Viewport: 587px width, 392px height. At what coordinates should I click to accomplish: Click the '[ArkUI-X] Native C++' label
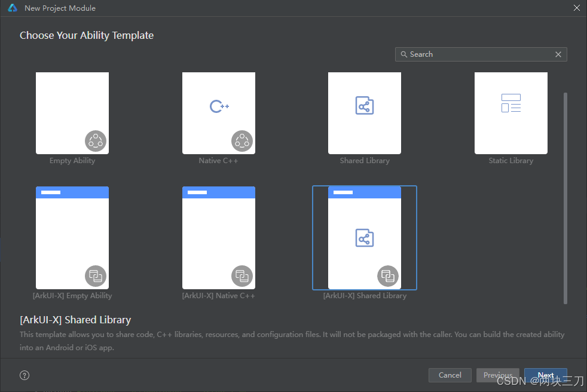(x=219, y=296)
